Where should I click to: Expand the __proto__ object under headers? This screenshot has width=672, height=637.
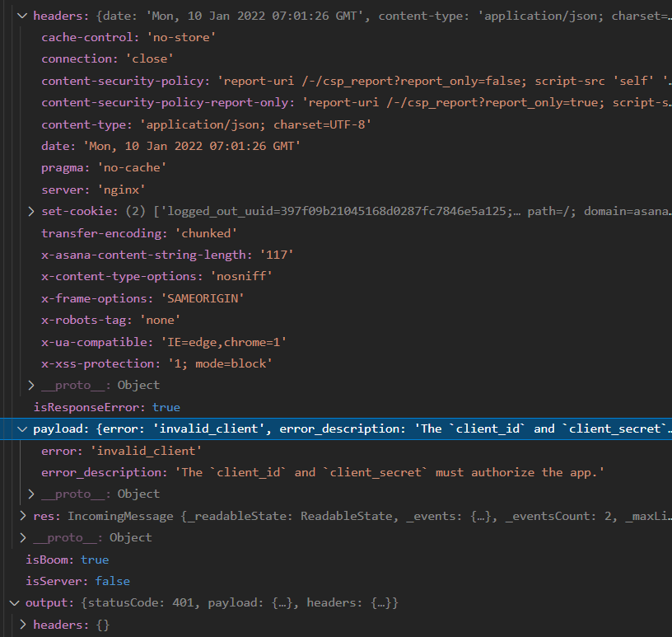tap(30, 385)
